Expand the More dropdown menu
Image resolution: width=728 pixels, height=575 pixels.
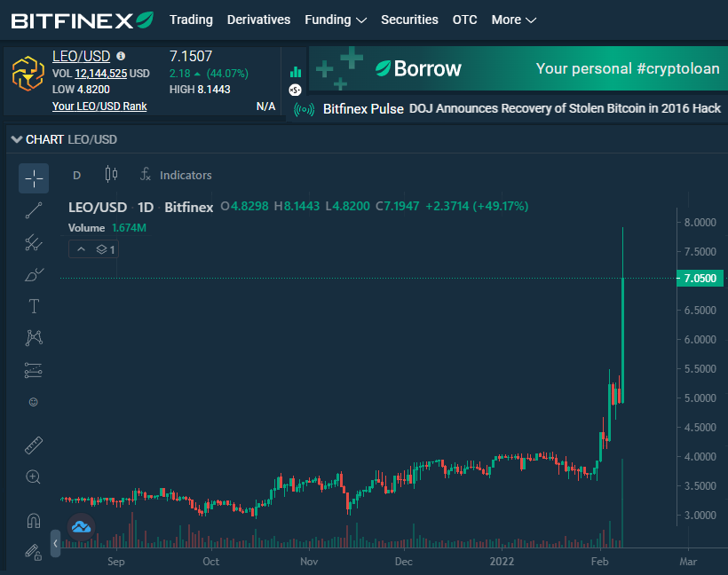tap(513, 20)
